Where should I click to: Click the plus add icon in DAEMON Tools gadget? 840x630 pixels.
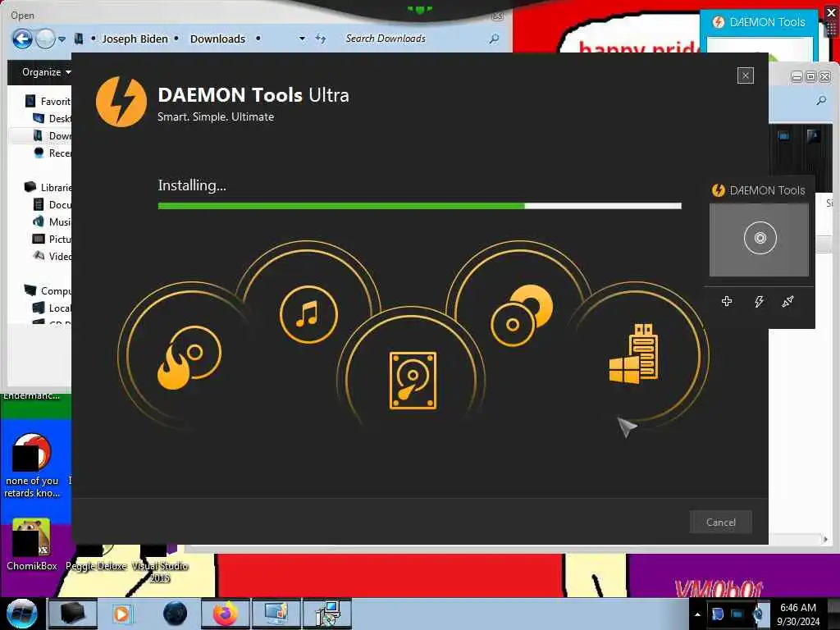[x=727, y=301]
